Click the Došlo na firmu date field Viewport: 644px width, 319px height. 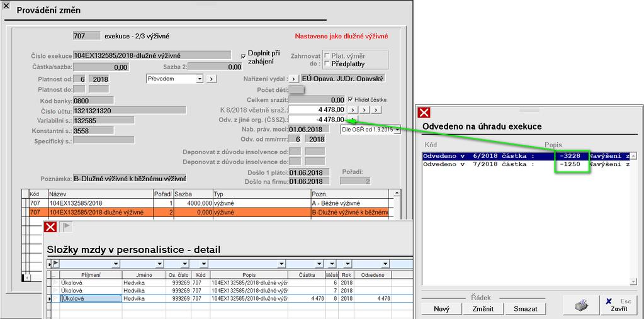[309, 181]
